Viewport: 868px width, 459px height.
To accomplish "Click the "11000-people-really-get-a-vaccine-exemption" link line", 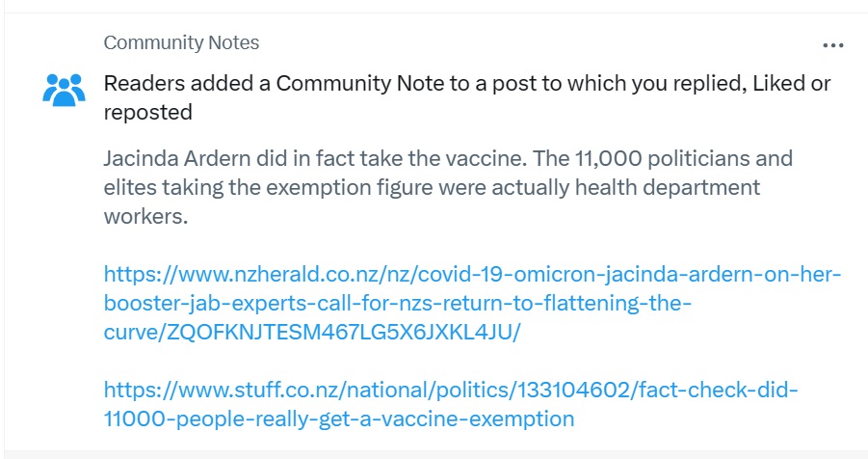I will tap(339, 419).
